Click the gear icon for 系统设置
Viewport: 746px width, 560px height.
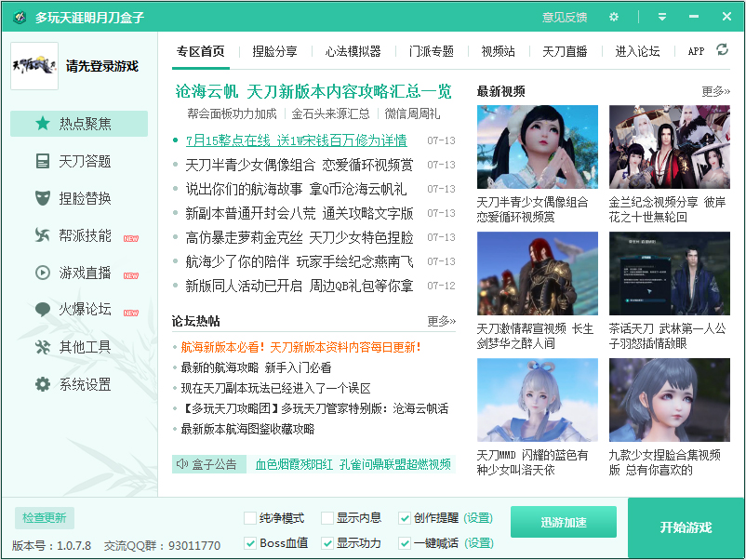(43, 384)
